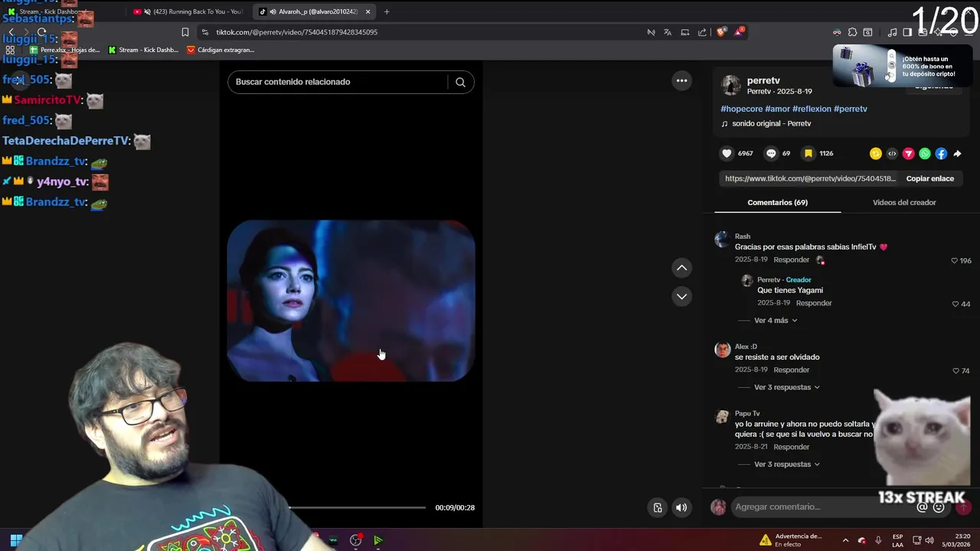Open 'sonido original - Perretv' sound link
The width and height of the screenshot is (980, 551).
[x=771, y=123]
